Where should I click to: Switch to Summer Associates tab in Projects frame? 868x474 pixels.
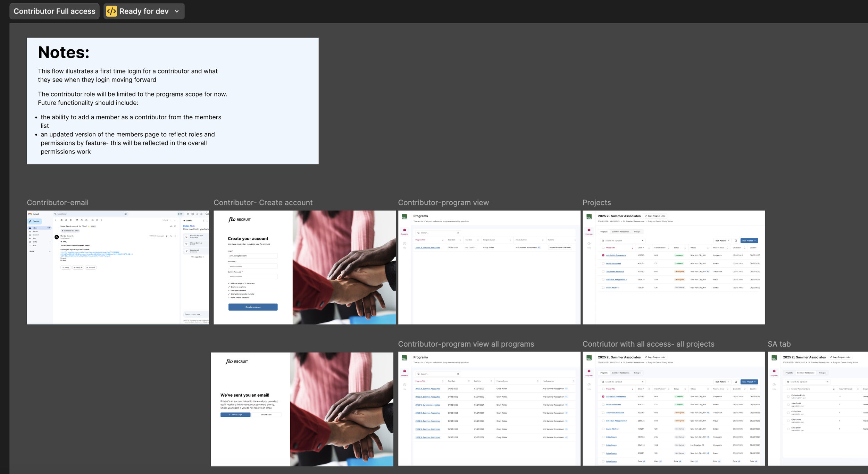coord(620,231)
